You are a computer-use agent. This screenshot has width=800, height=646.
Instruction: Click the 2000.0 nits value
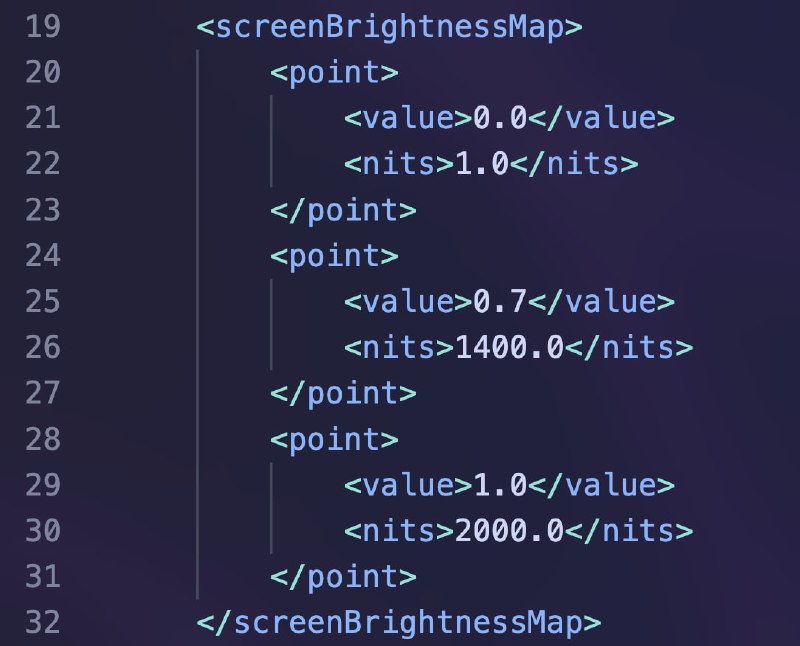[x=509, y=531]
